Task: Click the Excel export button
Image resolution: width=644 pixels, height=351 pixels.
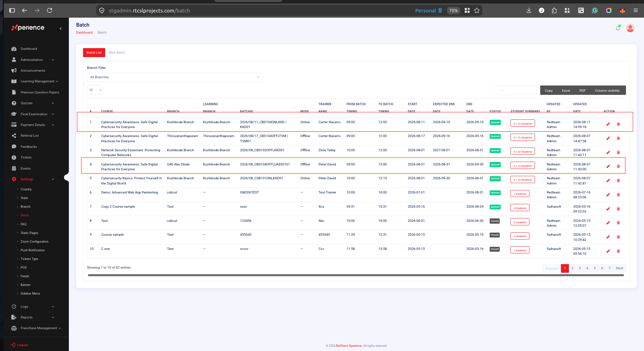Action: [x=566, y=91]
